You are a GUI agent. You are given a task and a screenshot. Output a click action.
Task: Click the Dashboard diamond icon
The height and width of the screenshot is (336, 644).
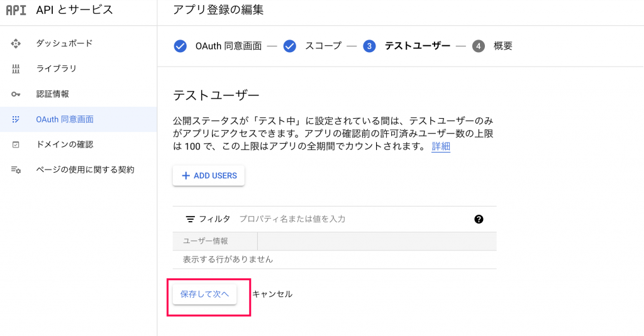[16, 43]
